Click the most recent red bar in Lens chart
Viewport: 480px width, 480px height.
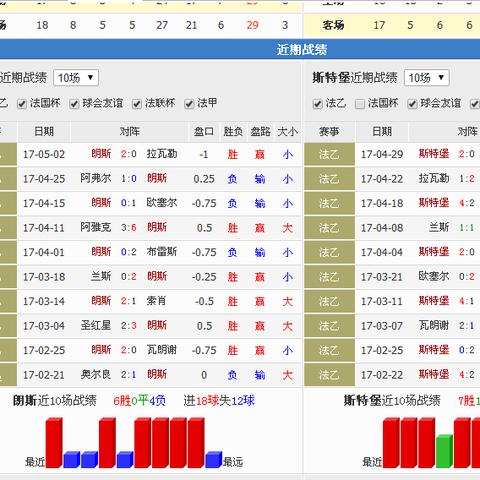54,443
